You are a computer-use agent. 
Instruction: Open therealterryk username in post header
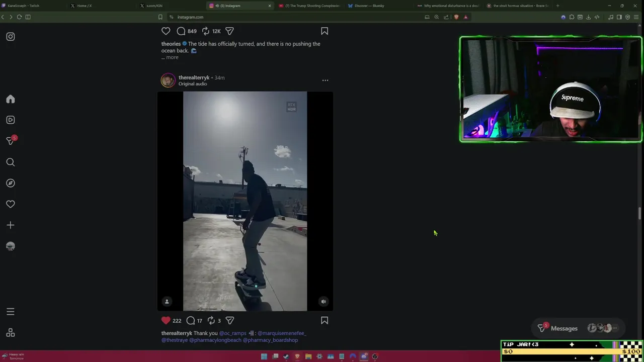[194, 77]
